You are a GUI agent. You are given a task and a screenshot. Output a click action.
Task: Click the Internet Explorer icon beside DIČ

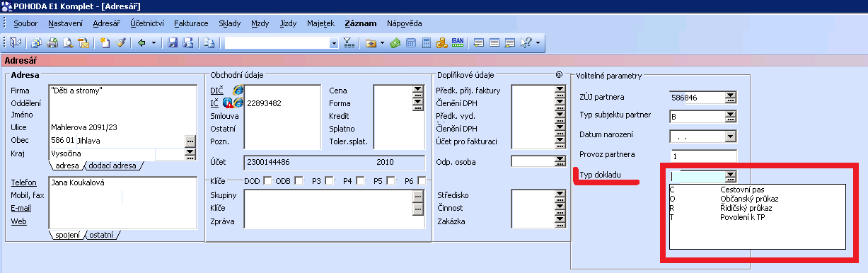tap(238, 91)
